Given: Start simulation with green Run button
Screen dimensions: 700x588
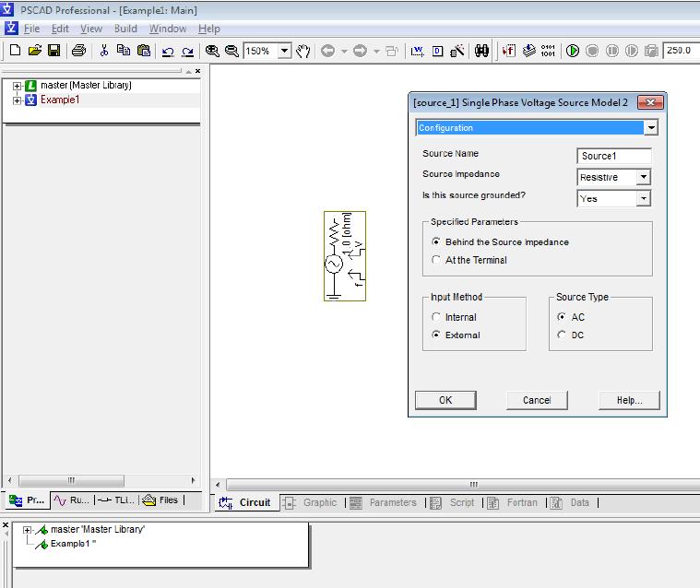Looking at the screenshot, I should (573, 51).
